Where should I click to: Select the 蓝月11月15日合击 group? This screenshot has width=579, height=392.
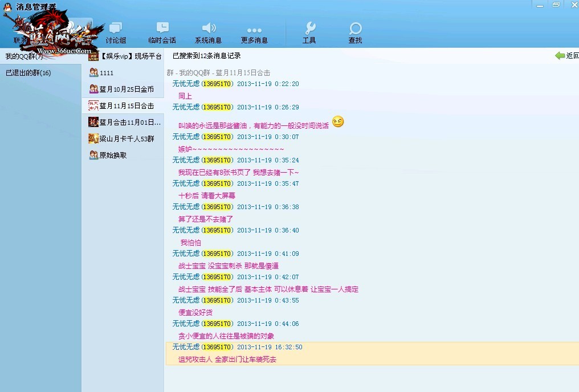click(126, 106)
